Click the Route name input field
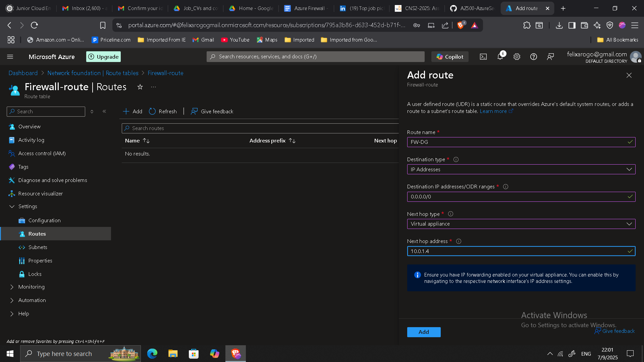The height and width of the screenshot is (362, 644). point(517,142)
